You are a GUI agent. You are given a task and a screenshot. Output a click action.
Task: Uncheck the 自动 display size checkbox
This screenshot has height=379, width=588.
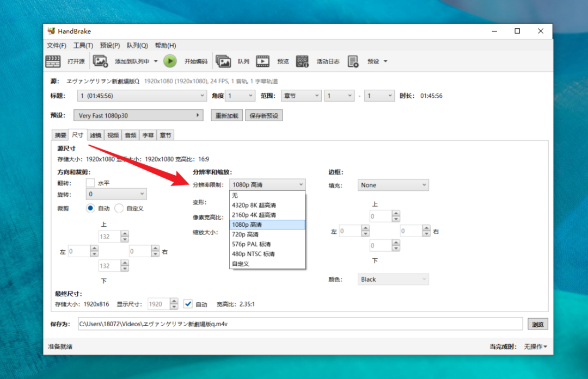[188, 304]
